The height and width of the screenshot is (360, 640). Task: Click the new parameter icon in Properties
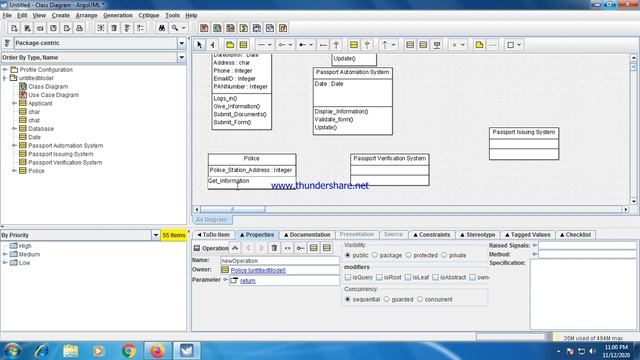287,248
